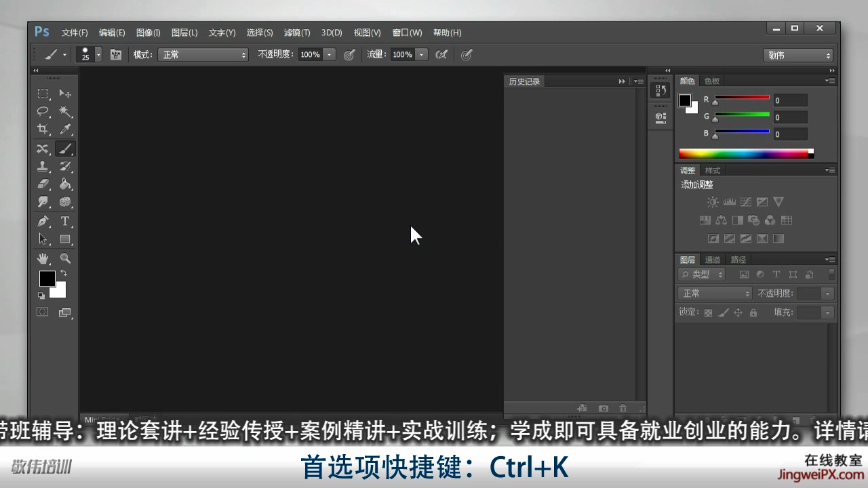
Task: Click the B value input field
Action: [x=790, y=134]
